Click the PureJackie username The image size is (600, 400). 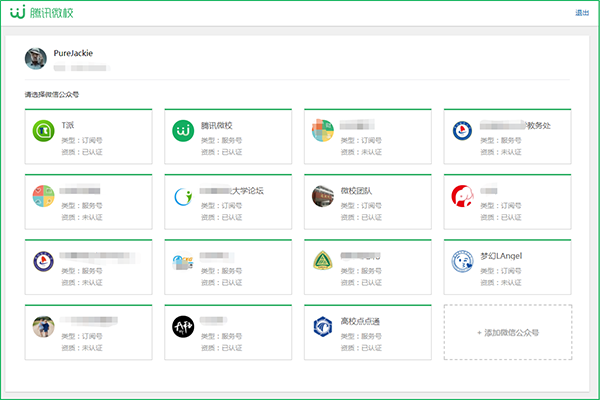coord(73,53)
